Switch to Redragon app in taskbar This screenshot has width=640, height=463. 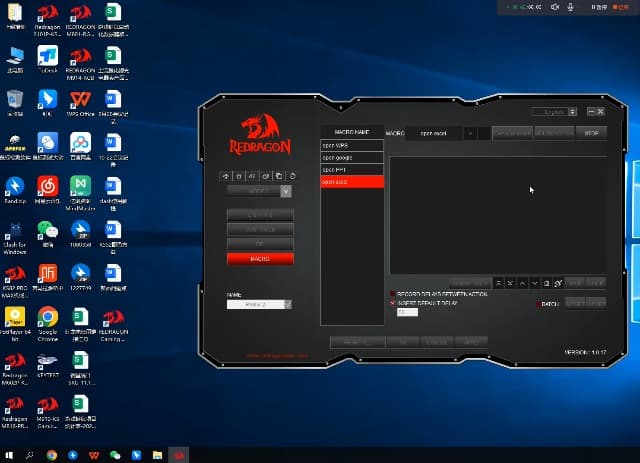click(x=179, y=455)
